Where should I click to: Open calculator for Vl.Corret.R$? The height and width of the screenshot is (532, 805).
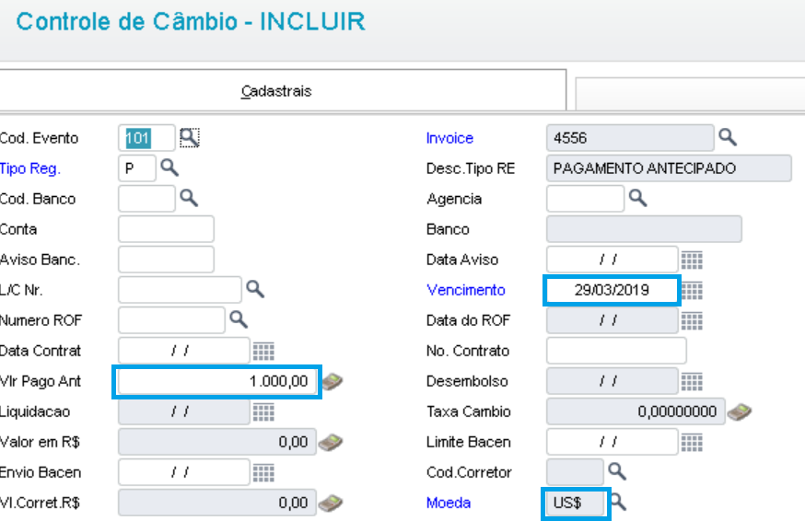331,503
